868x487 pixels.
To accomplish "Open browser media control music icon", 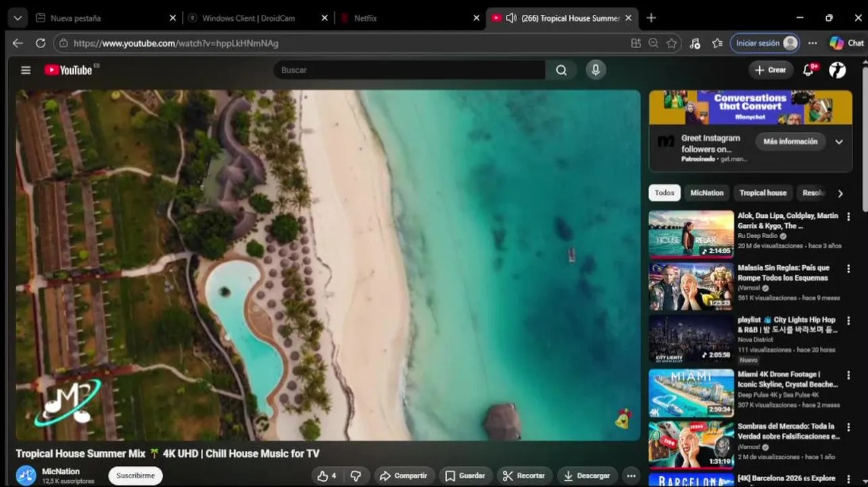I will coord(695,43).
